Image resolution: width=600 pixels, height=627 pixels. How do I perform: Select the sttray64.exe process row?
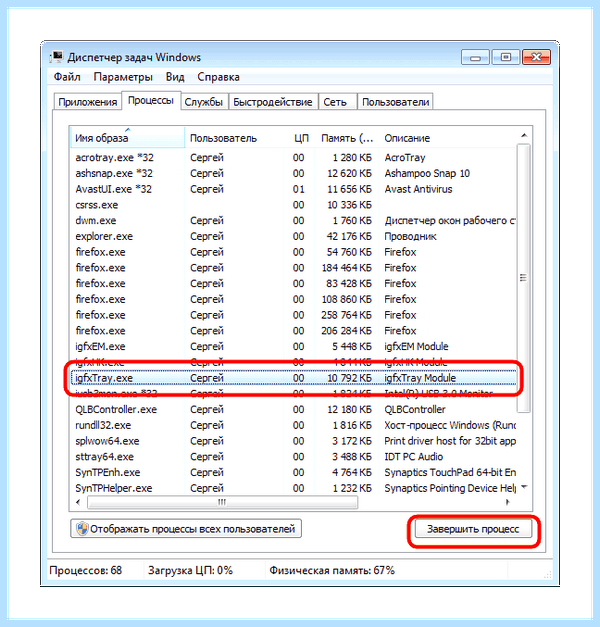[x=293, y=457]
